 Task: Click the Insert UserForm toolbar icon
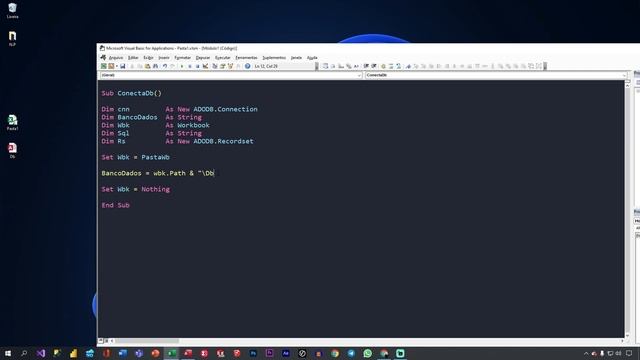tap(111, 66)
